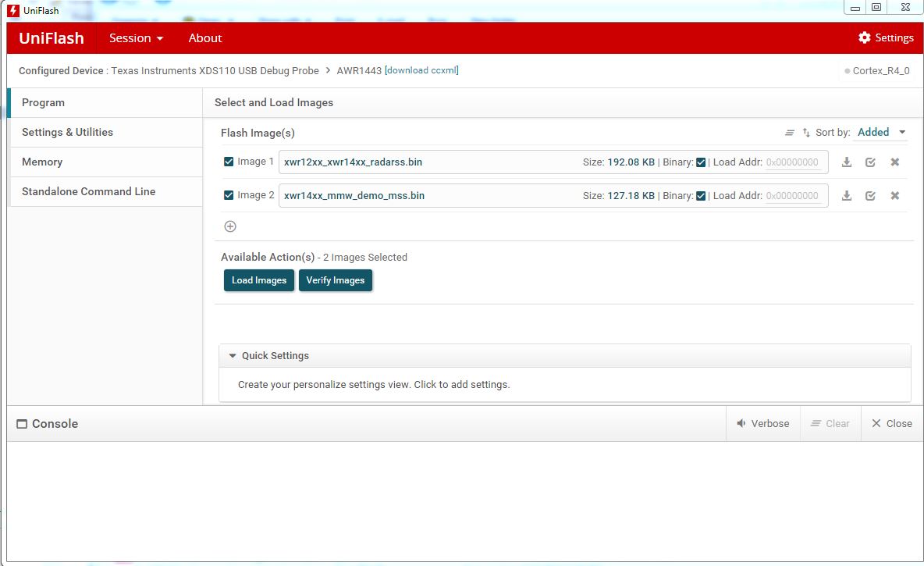
Task: Click 'Size: 192.08 KB' text
Action: coord(619,162)
